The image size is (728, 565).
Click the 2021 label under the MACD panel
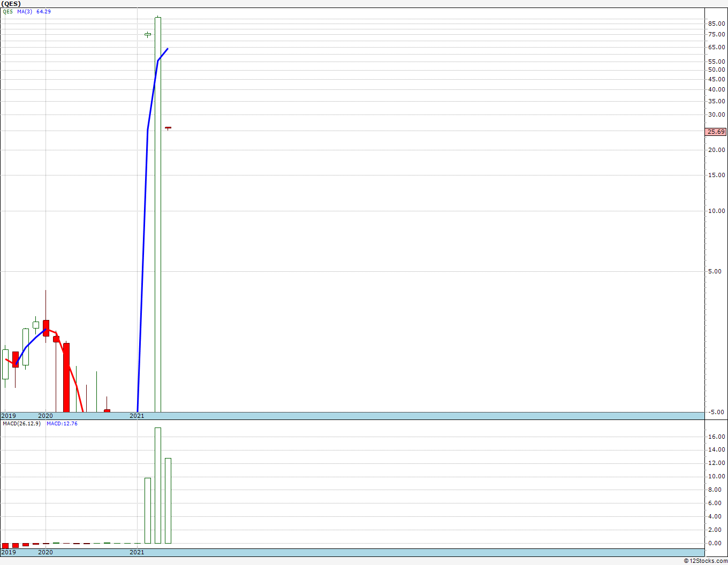coord(137,552)
